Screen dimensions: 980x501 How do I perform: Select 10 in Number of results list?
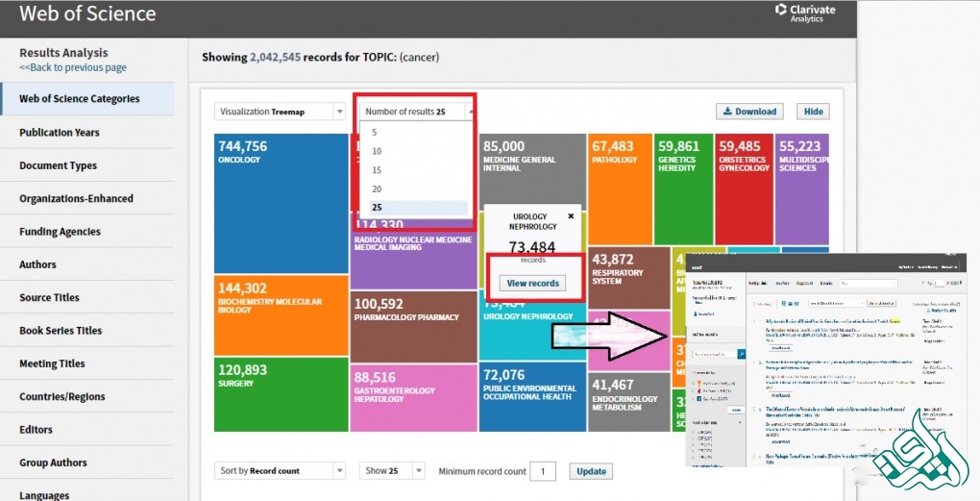coord(377,151)
